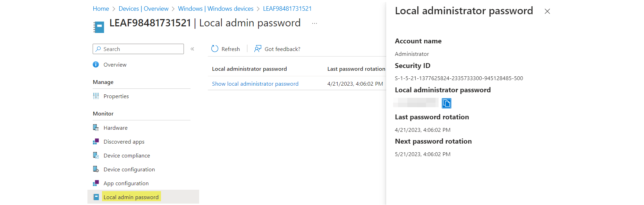Select Local admin password menu item
Image resolution: width=644 pixels, height=205 pixels.
point(131,197)
